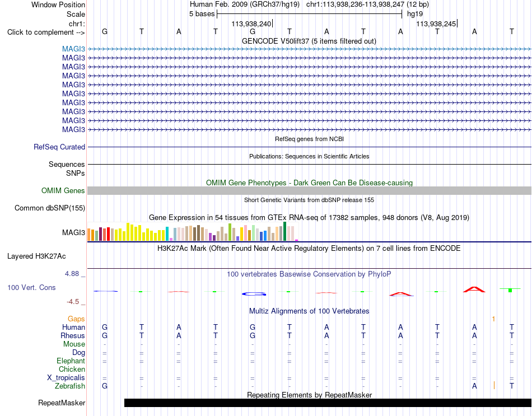
Task: Click the "chr1:" ruler label
Action: (x=77, y=24)
